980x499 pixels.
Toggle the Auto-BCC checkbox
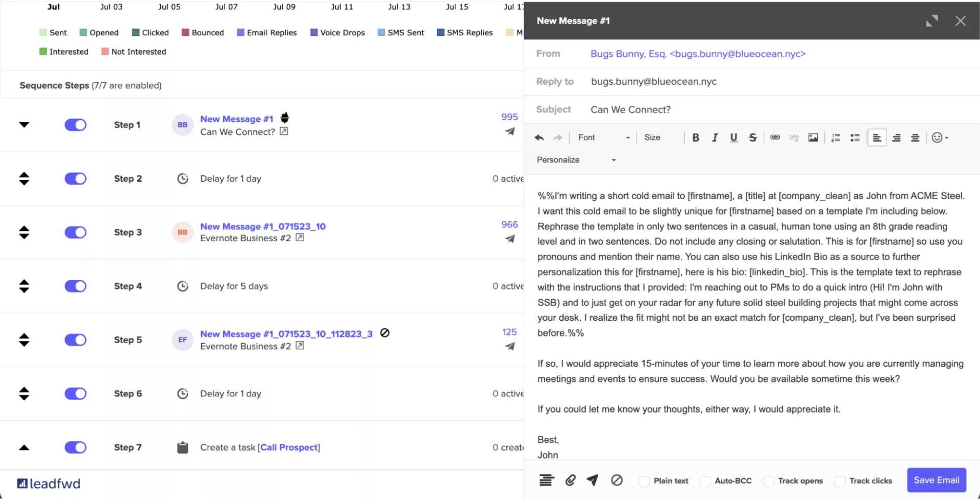[705, 481]
